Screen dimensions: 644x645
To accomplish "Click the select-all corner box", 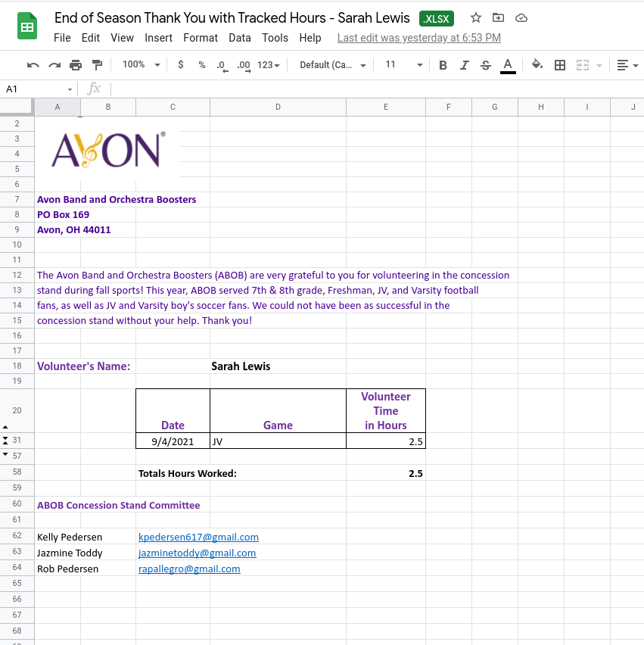I will tap(17, 107).
